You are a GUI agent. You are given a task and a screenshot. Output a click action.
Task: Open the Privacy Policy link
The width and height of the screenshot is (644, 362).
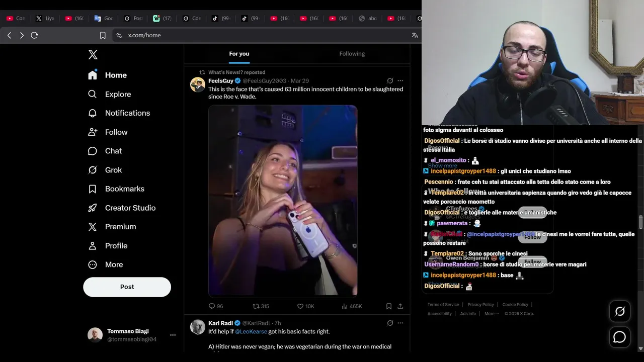480,305
